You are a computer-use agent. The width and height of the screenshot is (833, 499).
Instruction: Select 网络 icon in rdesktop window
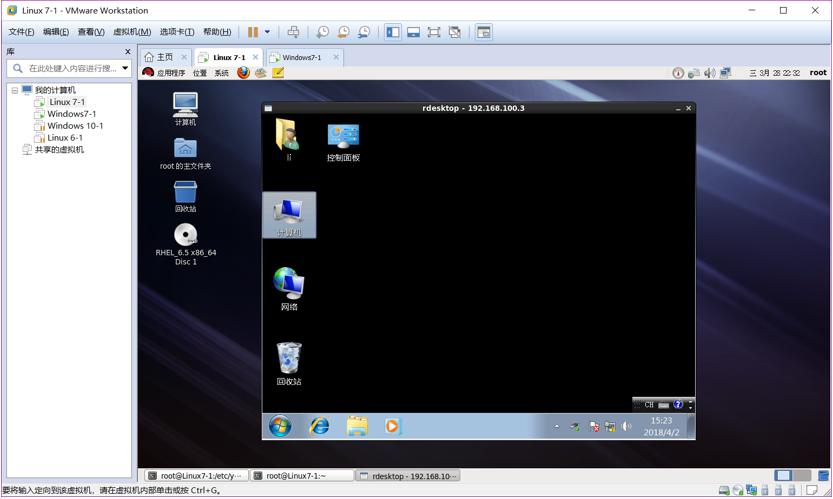(x=289, y=289)
